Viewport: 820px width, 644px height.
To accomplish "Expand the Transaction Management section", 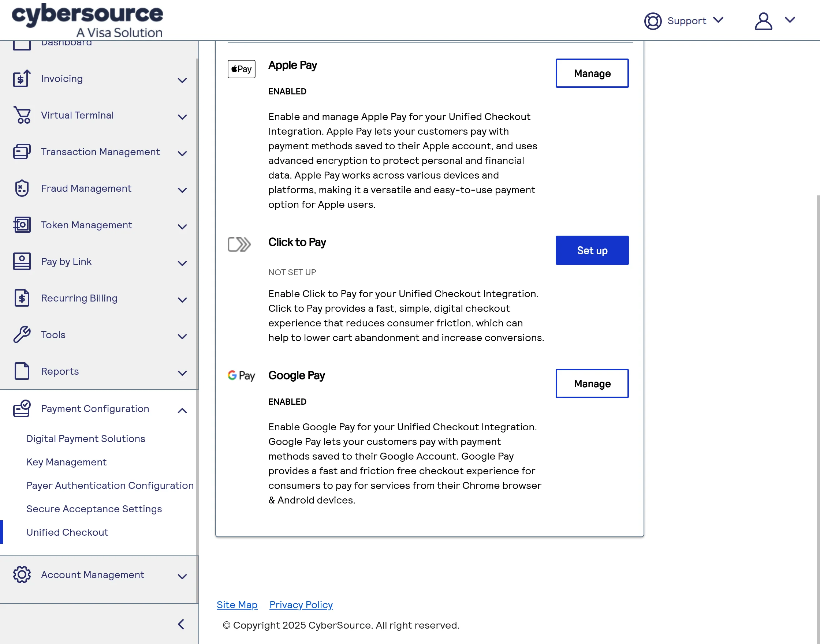I will coord(182,153).
